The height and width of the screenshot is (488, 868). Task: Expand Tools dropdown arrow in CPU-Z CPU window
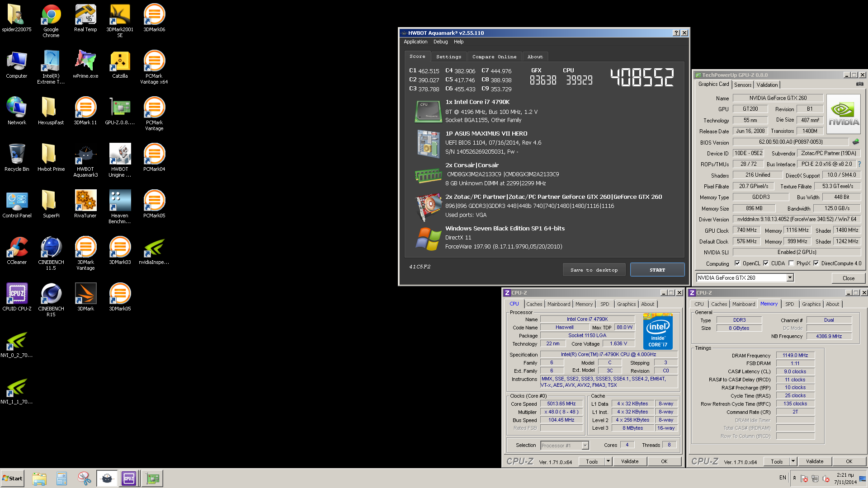608,461
